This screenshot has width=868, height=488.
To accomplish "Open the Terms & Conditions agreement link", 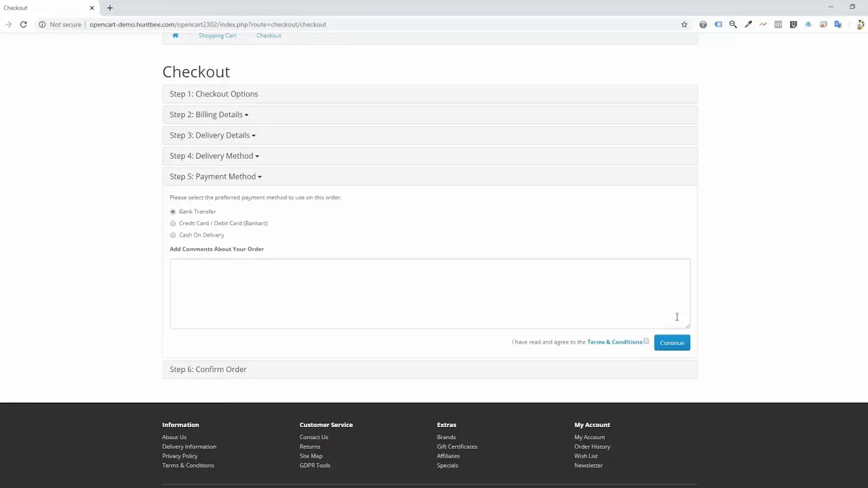I will [x=614, y=342].
